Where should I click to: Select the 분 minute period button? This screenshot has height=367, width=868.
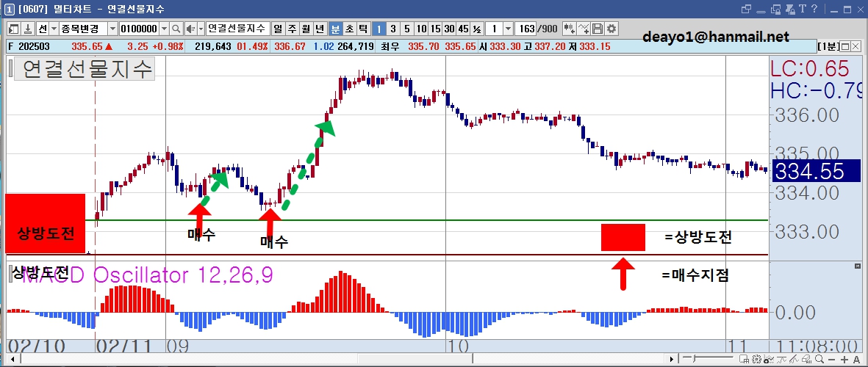pyautogui.click(x=335, y=29)
